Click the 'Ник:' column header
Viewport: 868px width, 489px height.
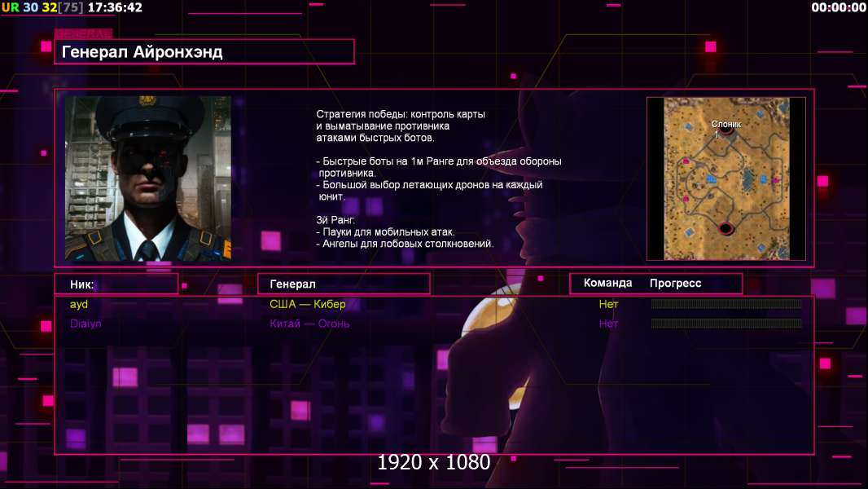[82, 284]
